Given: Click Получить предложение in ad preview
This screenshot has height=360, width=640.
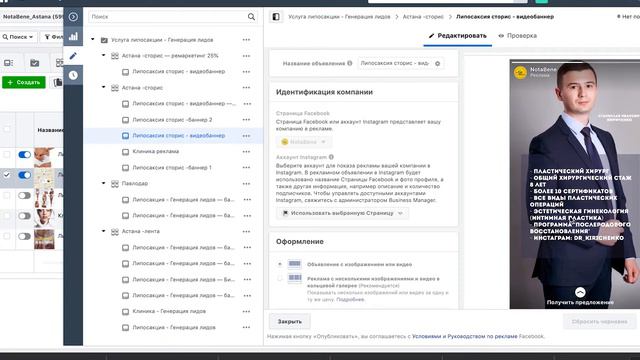Looking at the screenshot, I should (580, 302).
